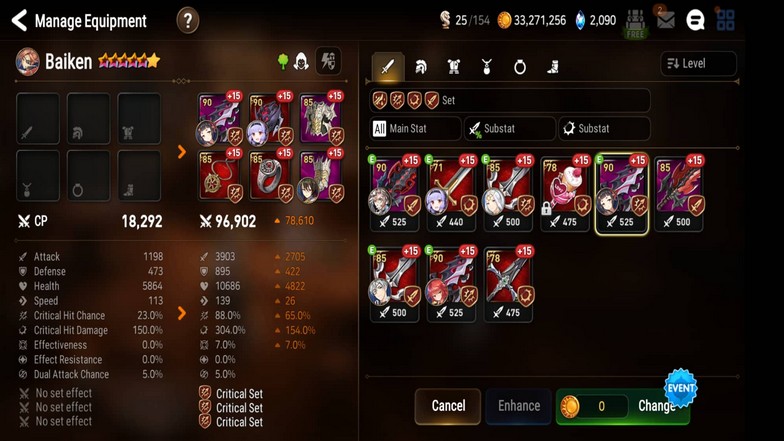Viewport: 784px width, 441px height.
Task: Switch to the ring equipment tab
Action: click(520, 66)
